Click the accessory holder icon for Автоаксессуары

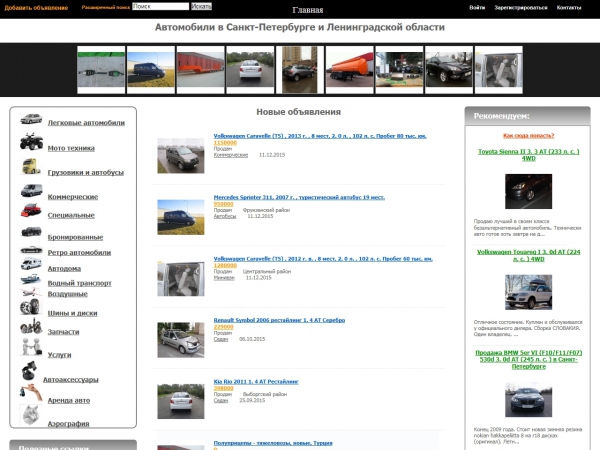(29, 370)
